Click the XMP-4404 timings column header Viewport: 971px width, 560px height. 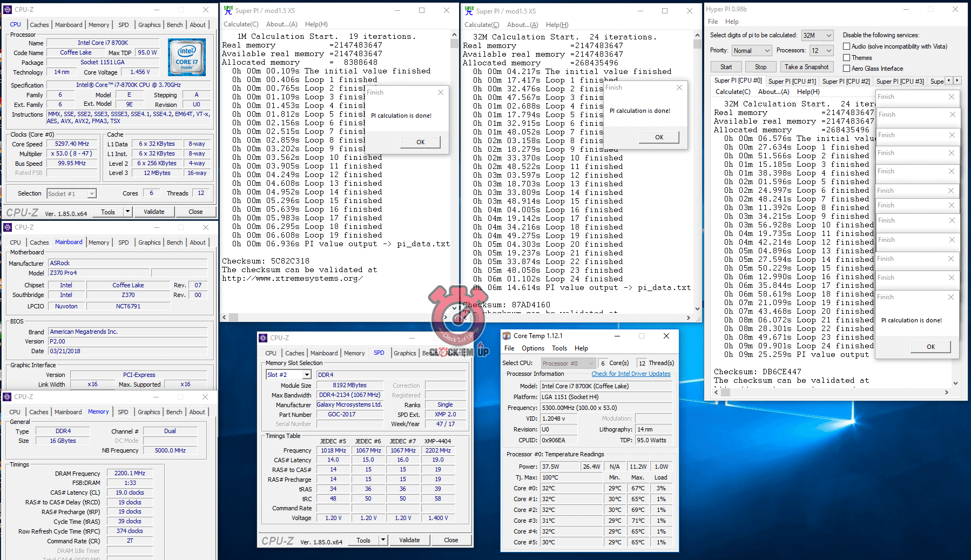tap(438, 441)
